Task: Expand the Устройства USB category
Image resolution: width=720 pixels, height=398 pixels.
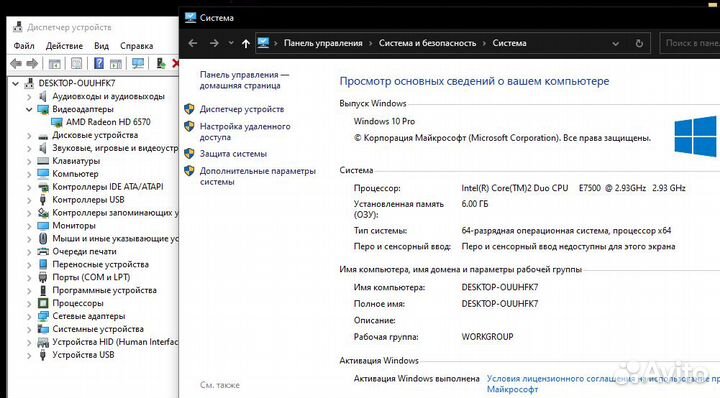Action: (29, 355)
